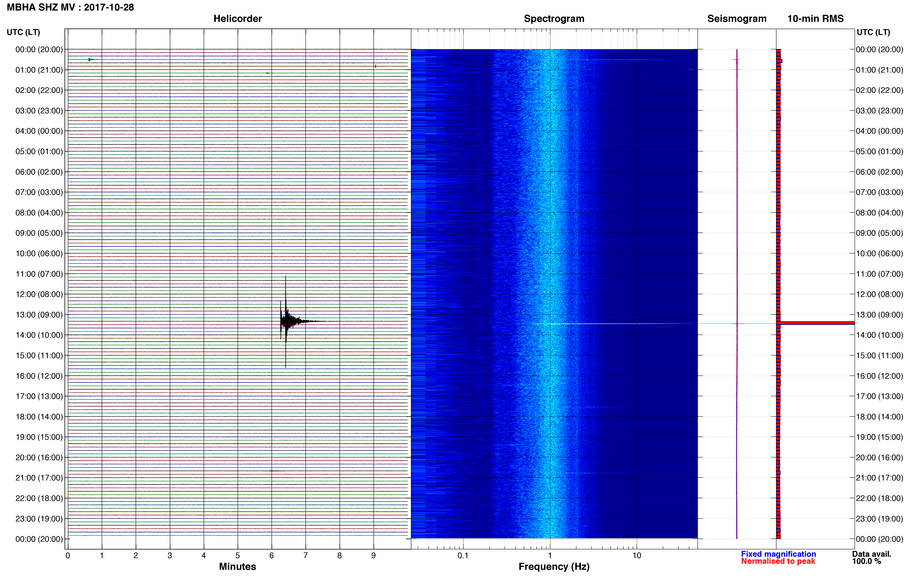The width and height of the screenshot is (924, 578).
Task: Click '09:00 (05:00)' on the helicorder time axis
Action: pyautogui.click(x=39, y=233)
